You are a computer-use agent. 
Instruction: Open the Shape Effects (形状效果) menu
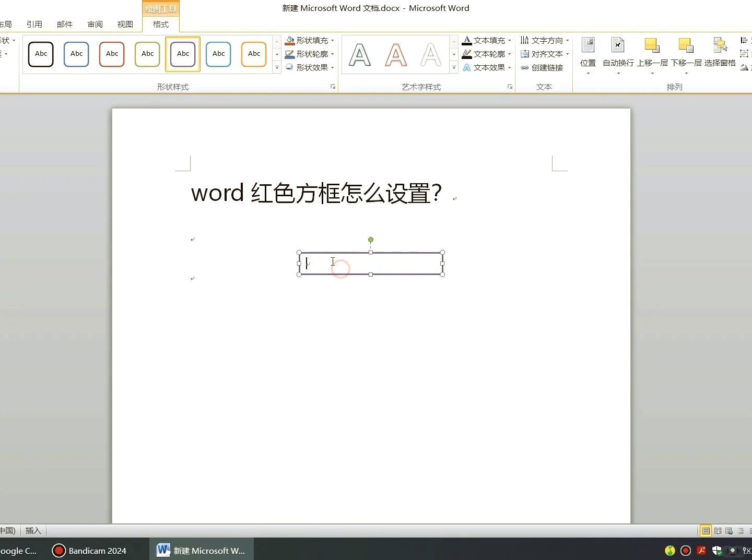pos(310,67)
